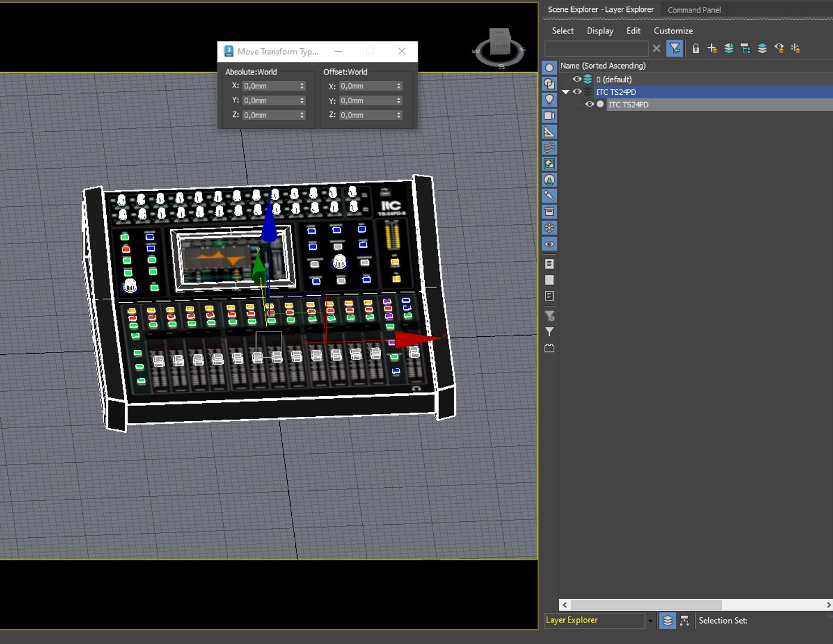Click the teal stacked layers toolbar icon
This screenshot has height=644, width=833.
pyautogui.click(x=762, y=48)
